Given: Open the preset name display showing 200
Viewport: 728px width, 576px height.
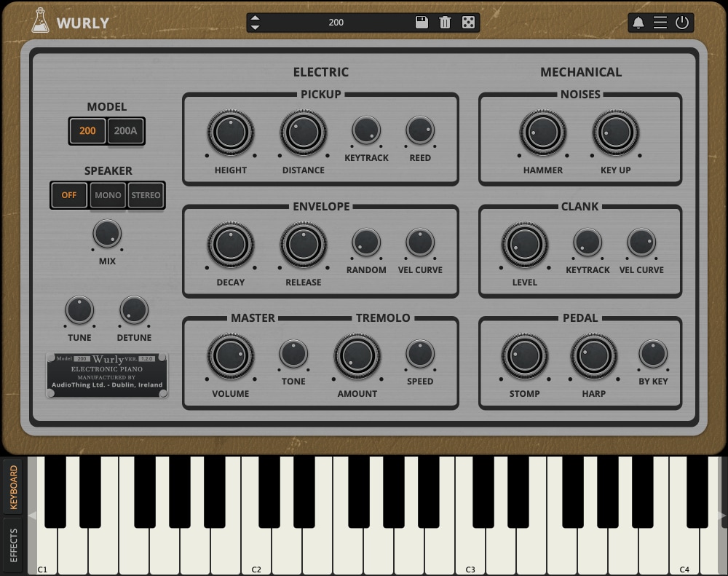Looking at the screenshot, I should [336, 23].
